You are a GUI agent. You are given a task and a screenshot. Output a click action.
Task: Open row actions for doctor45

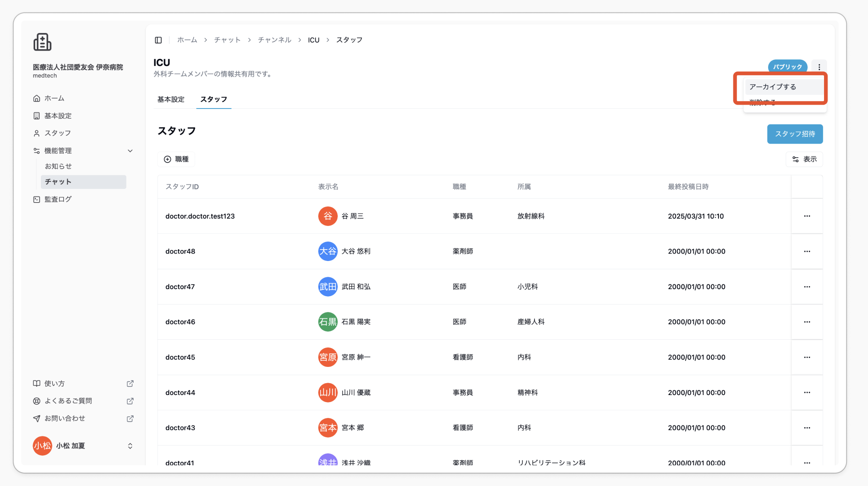coord(807,357)
